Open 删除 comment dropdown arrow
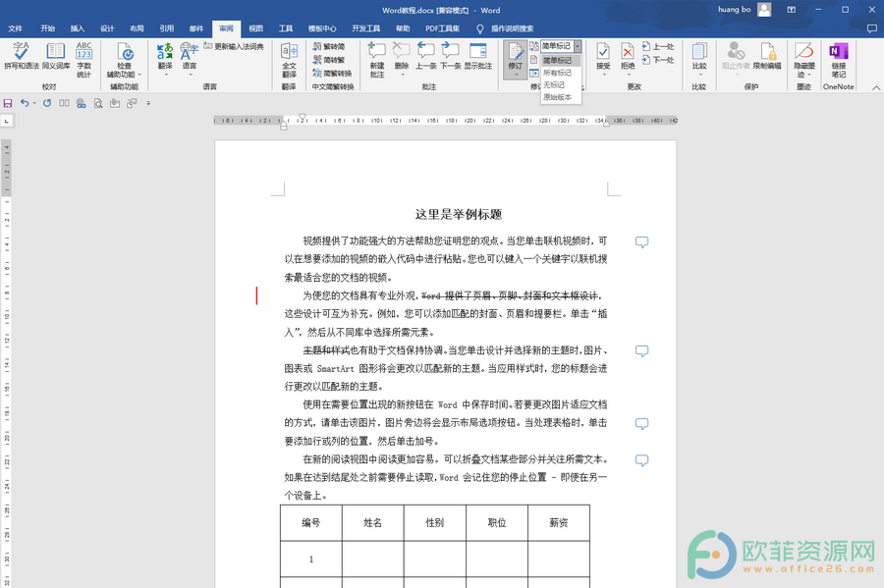 [x=401, y=75]
